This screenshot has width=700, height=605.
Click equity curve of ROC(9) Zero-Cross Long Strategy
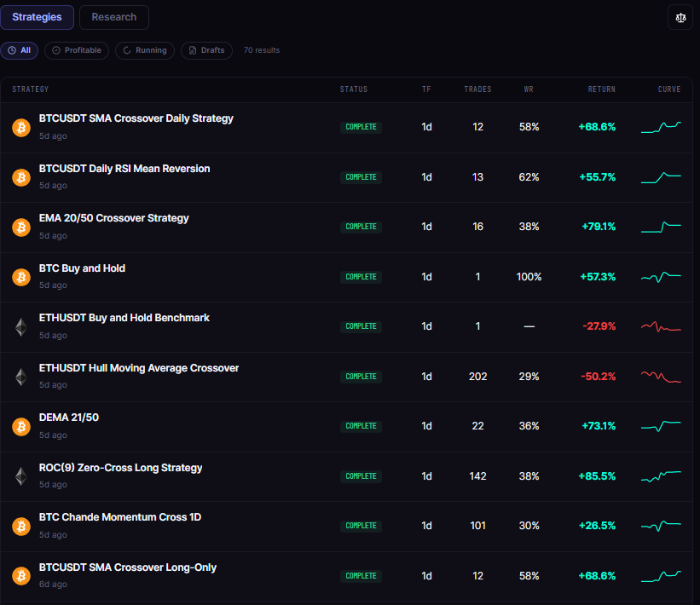tap(661, 476)
